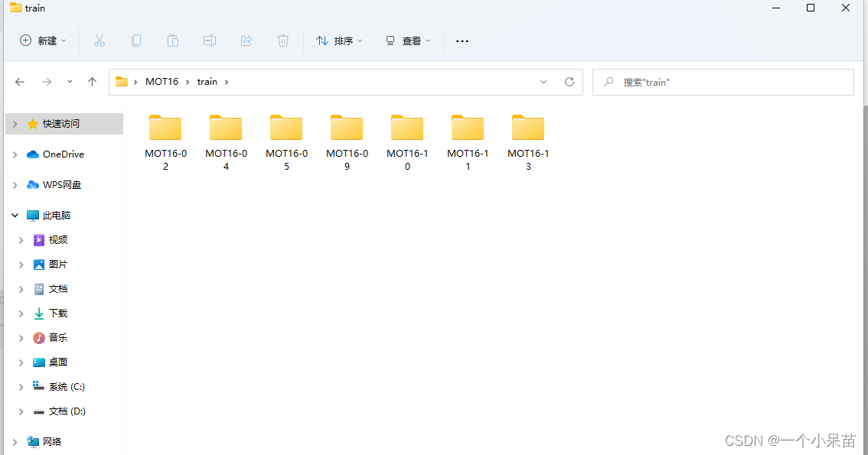Open the 排序 (Sort) dropdown
This screenshot has height=455, width=868.
pyautogui.click(x=339, y=41)
